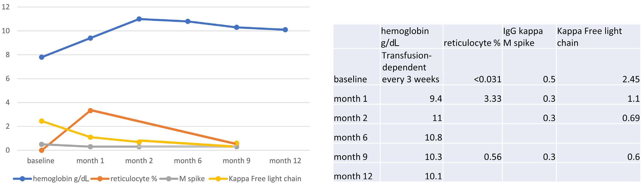Click the hemoglobin legend marker
This screenshot has height=186, width=644.
[22, 179]
